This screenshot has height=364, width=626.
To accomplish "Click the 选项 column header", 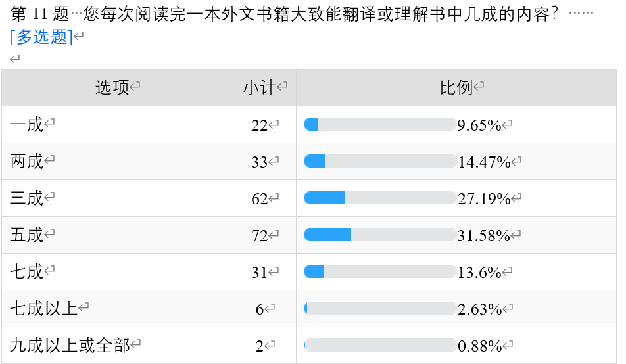I will tap(112, 88).
